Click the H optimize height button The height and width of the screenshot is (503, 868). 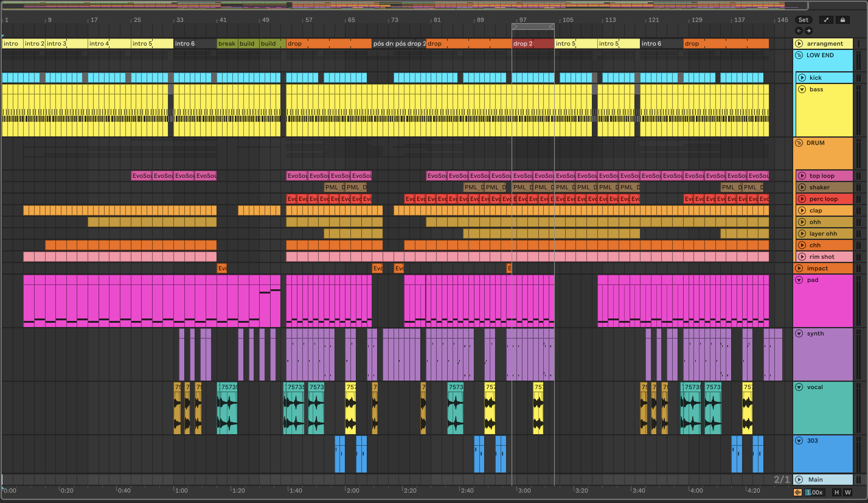click(836, 492)
